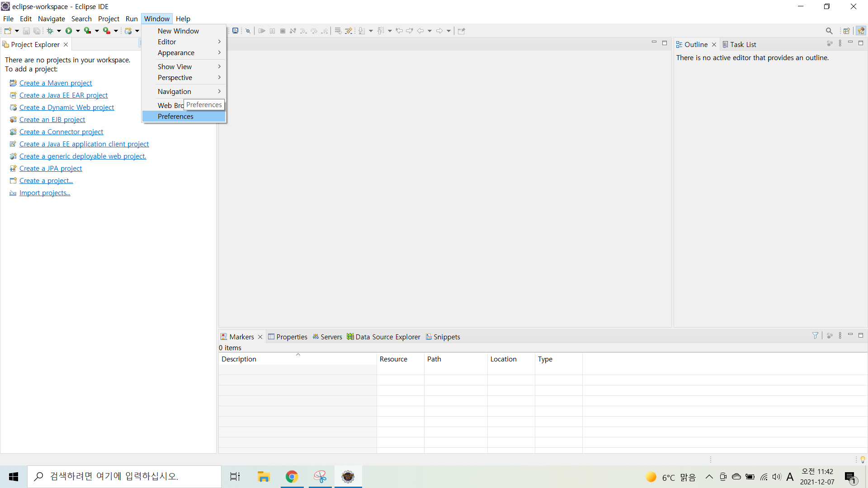The image size is (868, 488).
Task: Choose New Window menu entry
Action: 184,31
